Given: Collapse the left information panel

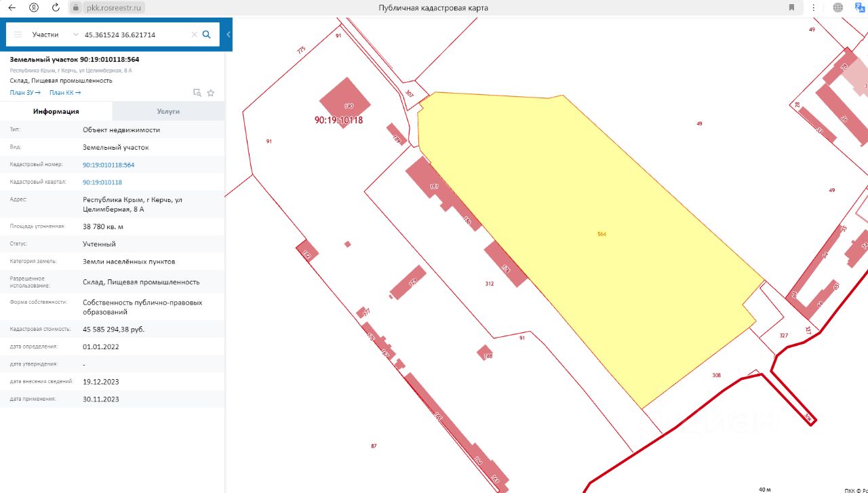Looking at the screenshot, I should 229,35.
